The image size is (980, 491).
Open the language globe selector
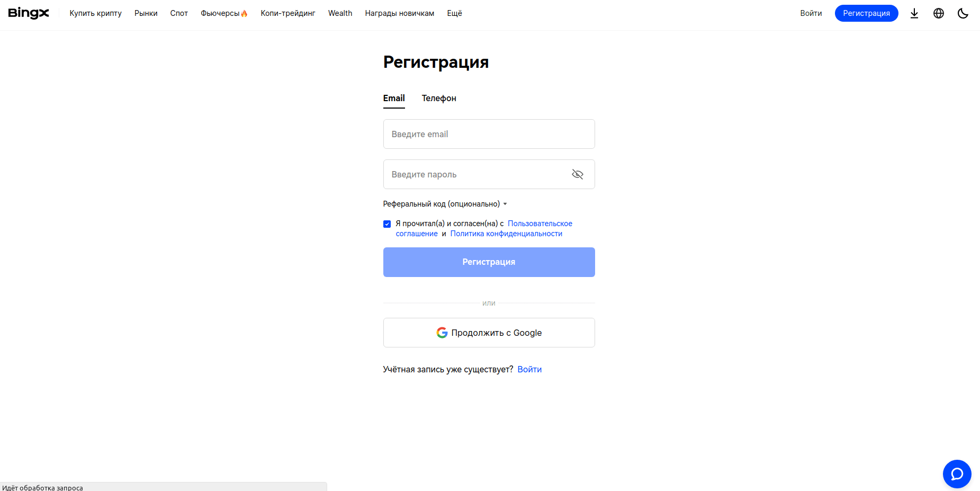[938, 13]
